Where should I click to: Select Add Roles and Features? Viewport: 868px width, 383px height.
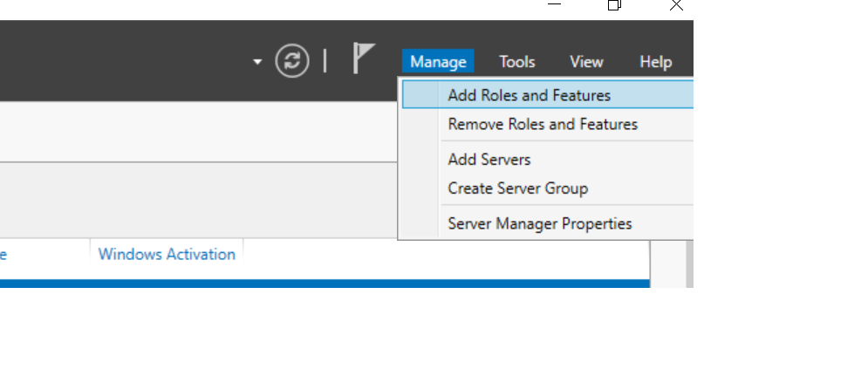529,95
